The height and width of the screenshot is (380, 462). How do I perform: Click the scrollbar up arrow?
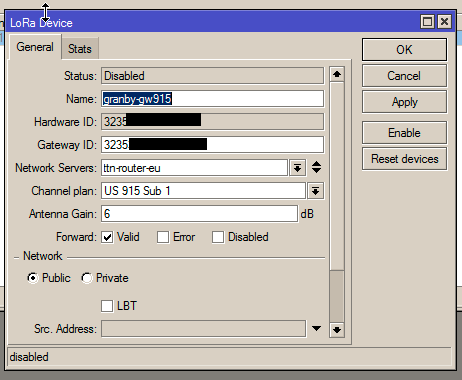click(337, 74)
